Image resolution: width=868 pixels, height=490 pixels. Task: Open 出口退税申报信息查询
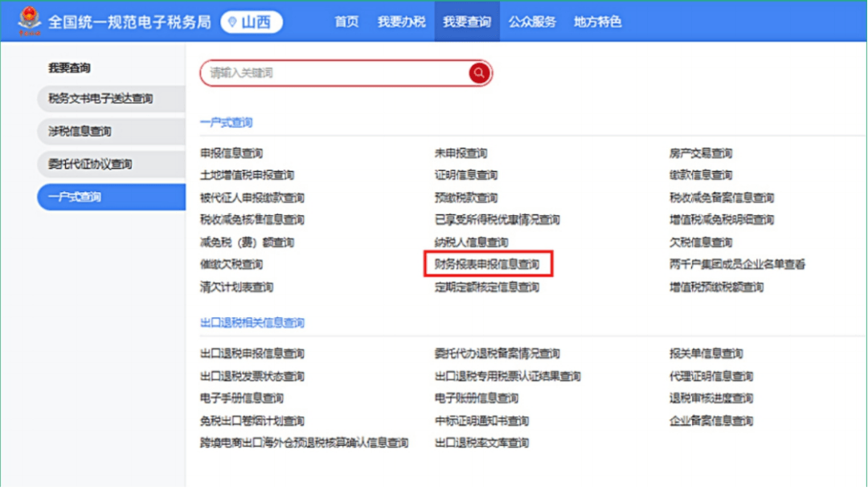tap(252, 353)
